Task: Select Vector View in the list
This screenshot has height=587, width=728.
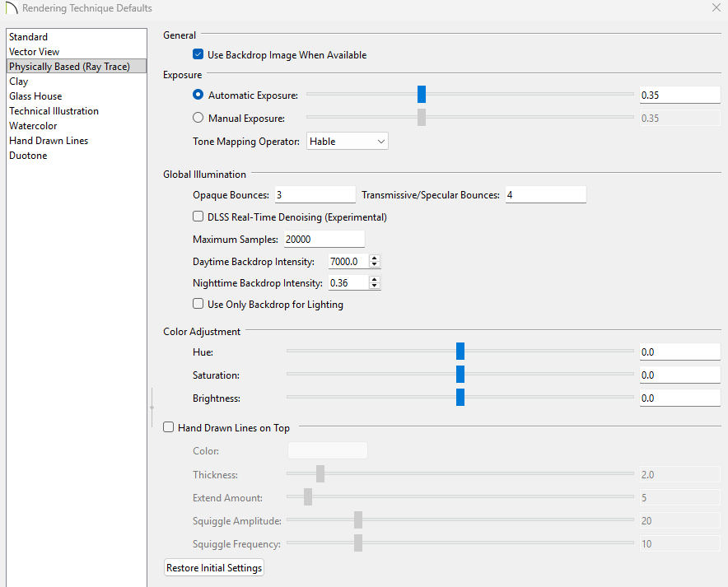Action: coord(35,52)
